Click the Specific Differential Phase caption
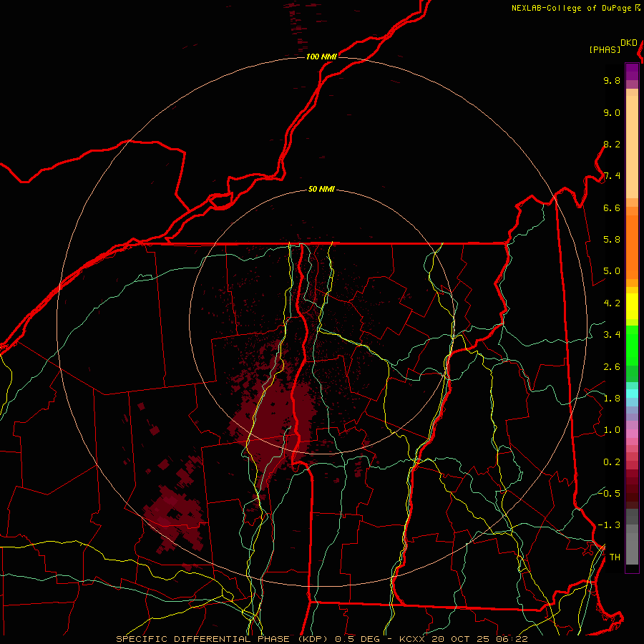644x644 pixels. pyautogui.click(x=322, y=639)
